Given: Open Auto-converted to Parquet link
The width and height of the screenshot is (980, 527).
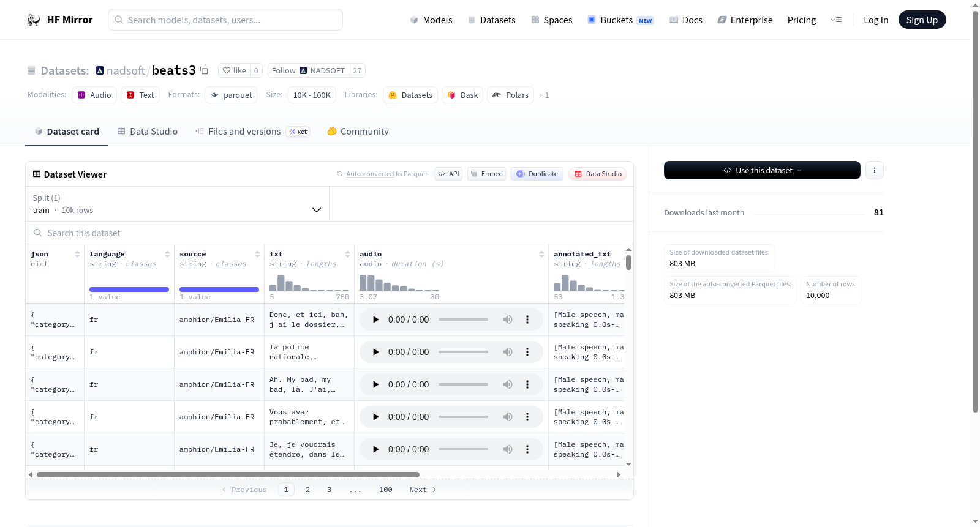Looking at the screenshot, I should coord(382,174).
